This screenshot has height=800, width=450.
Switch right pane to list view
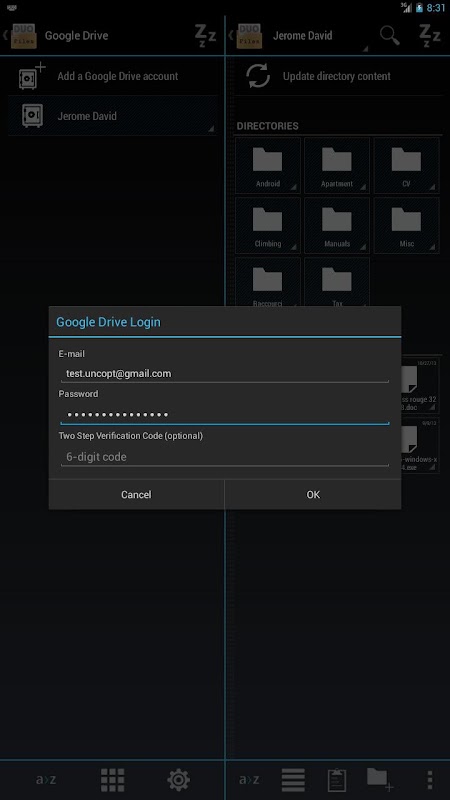click(293, 780)
